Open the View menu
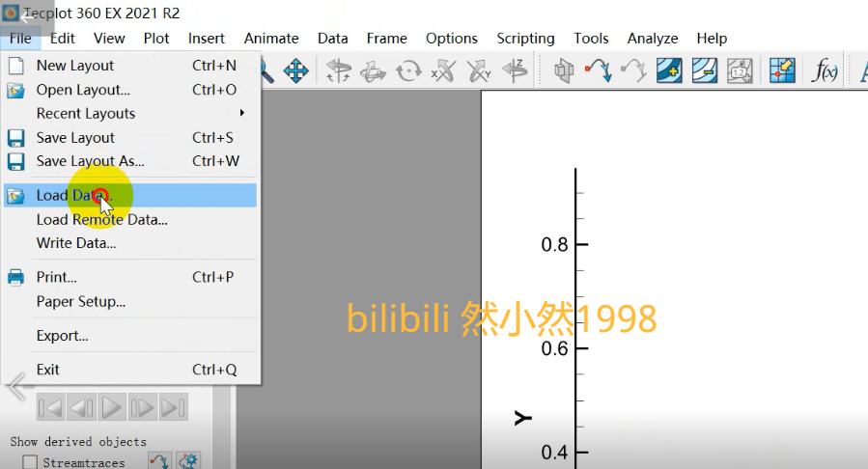Screen dimensions: 868x469 pos(109,39)
